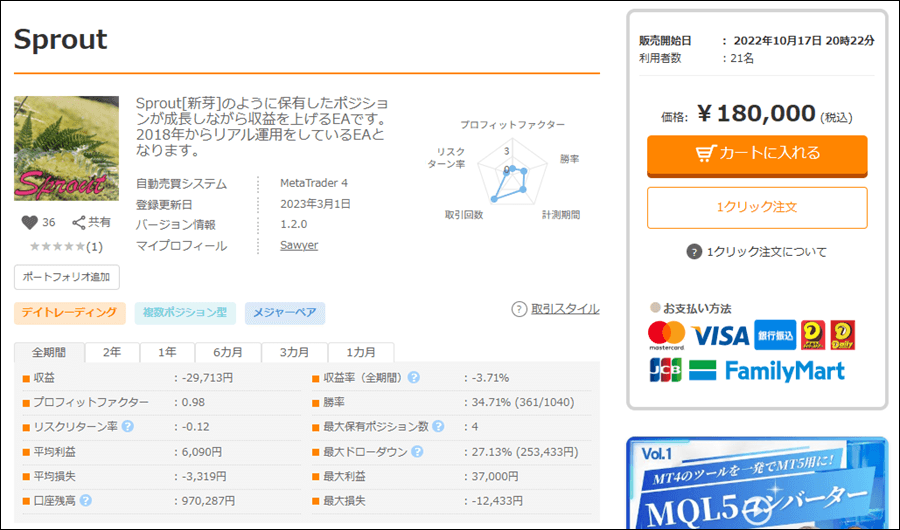This screenshot has width=900, height=530.
Task: Open the Sawyer profile link
Action: [298, 245]
